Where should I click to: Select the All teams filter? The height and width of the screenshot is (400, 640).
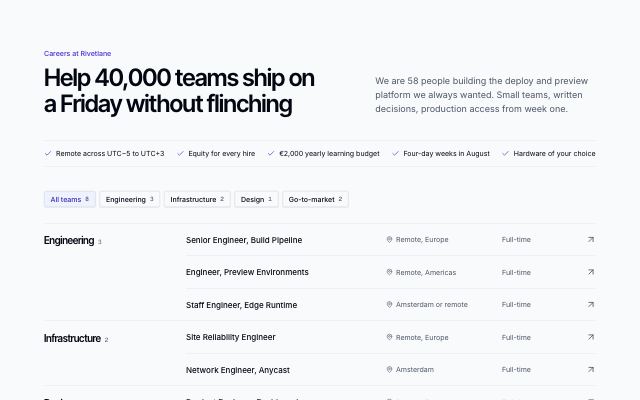coord(70,200)
